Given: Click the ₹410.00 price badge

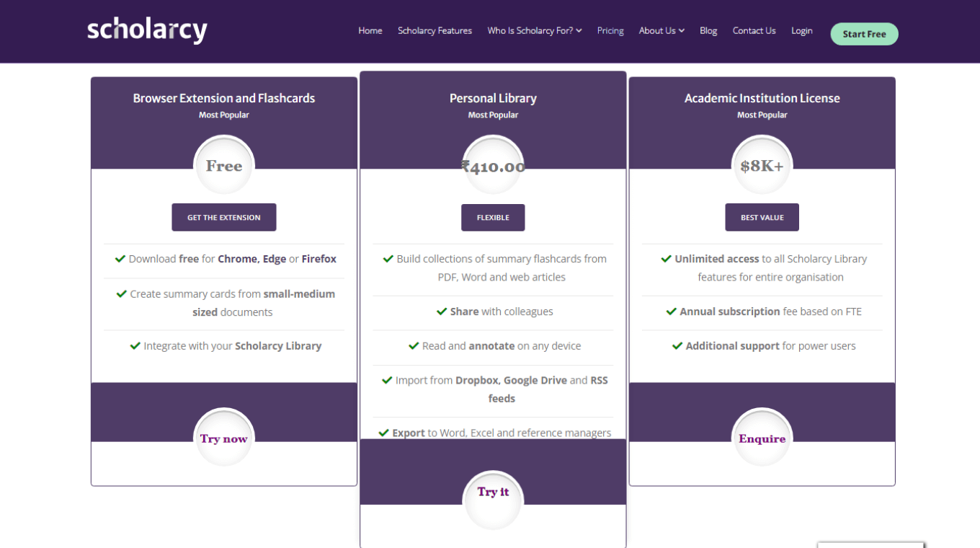Looking at the screenshot, I should point(493,166).
